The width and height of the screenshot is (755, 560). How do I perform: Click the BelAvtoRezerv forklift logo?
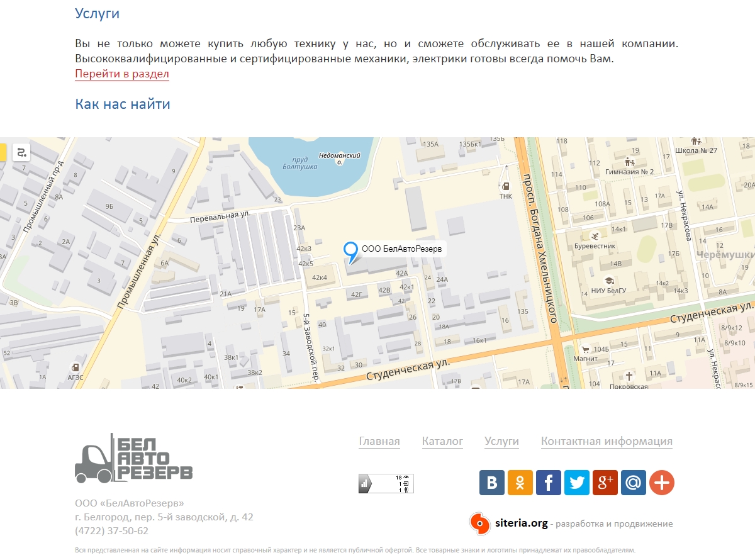coord(133,458)
